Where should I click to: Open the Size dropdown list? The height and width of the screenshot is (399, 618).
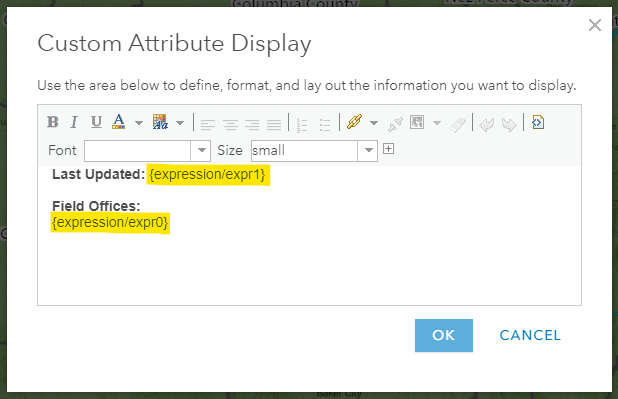click(x=368, y=151)
